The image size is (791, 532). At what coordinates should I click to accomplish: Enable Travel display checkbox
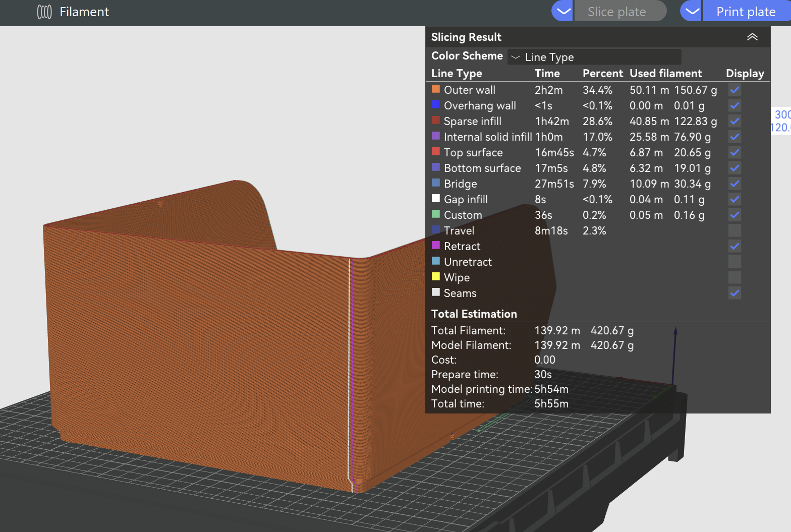734,231
